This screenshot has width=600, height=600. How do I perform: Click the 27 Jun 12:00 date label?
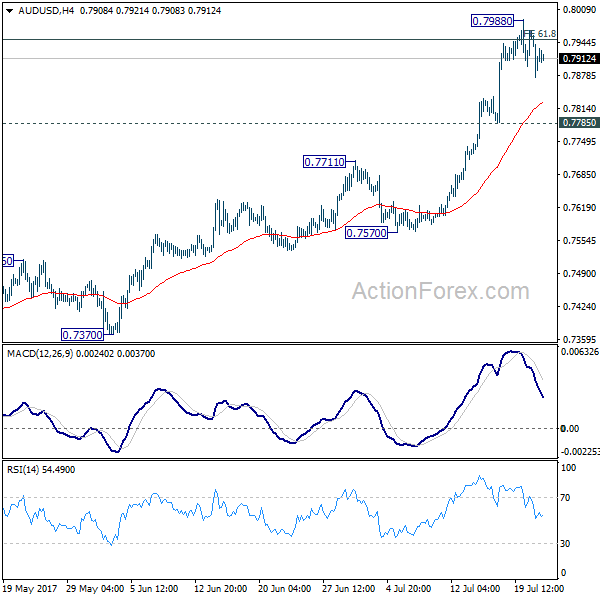(x=348, y=589)
